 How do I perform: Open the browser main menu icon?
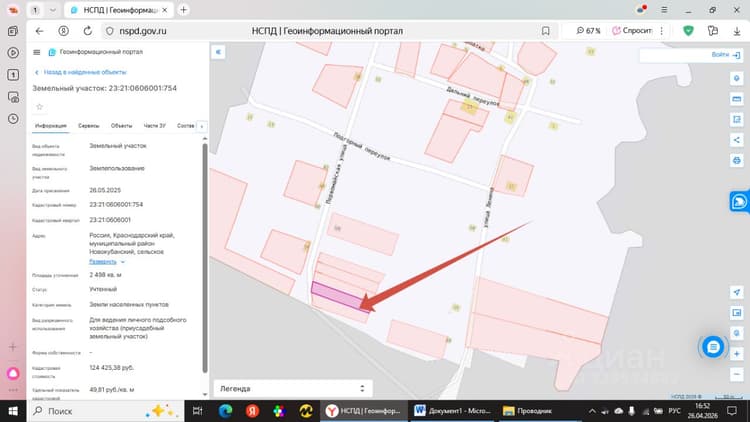pyautogui.click(x=664, y=10)
